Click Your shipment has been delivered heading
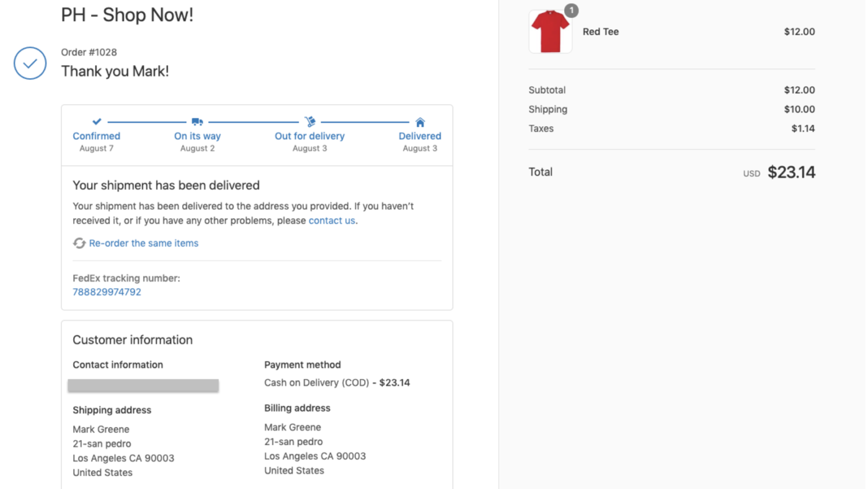This screenshot has width=868, height=489. pos(166,185)
